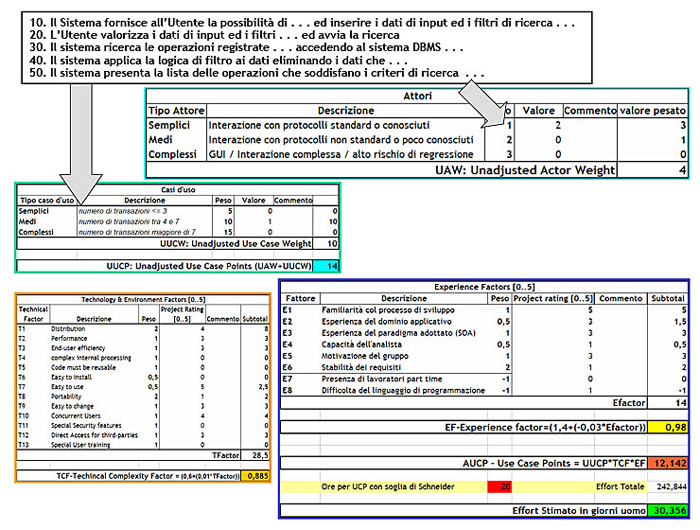This screenshot has height=530, width=700.
Task: Click the TCF value cell 0,885
Action: pyautogui.click(x=255, y=476)
